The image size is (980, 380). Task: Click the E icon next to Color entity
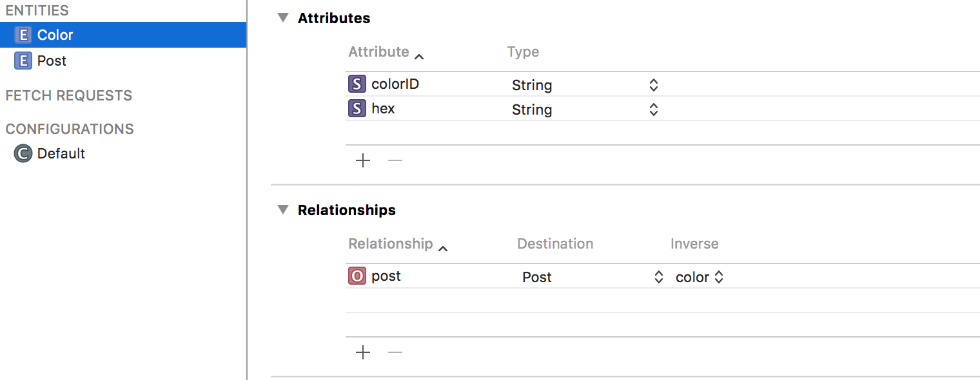[x=24, y=35]
